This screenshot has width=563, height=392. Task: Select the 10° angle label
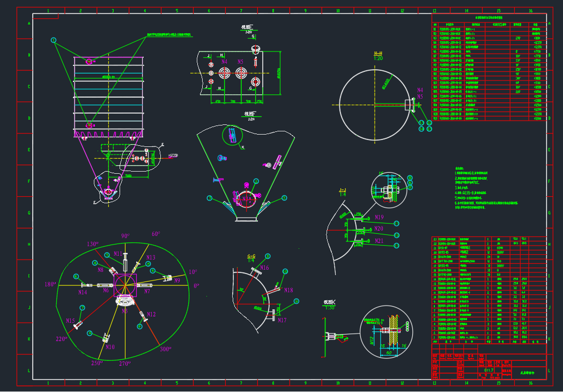193,272
